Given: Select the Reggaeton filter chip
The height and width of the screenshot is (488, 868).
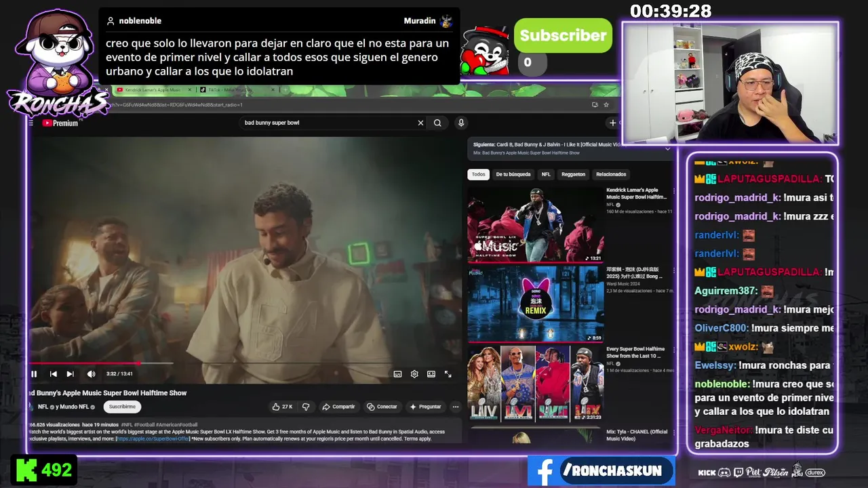Looking at the screenshot, I should 573,174.
